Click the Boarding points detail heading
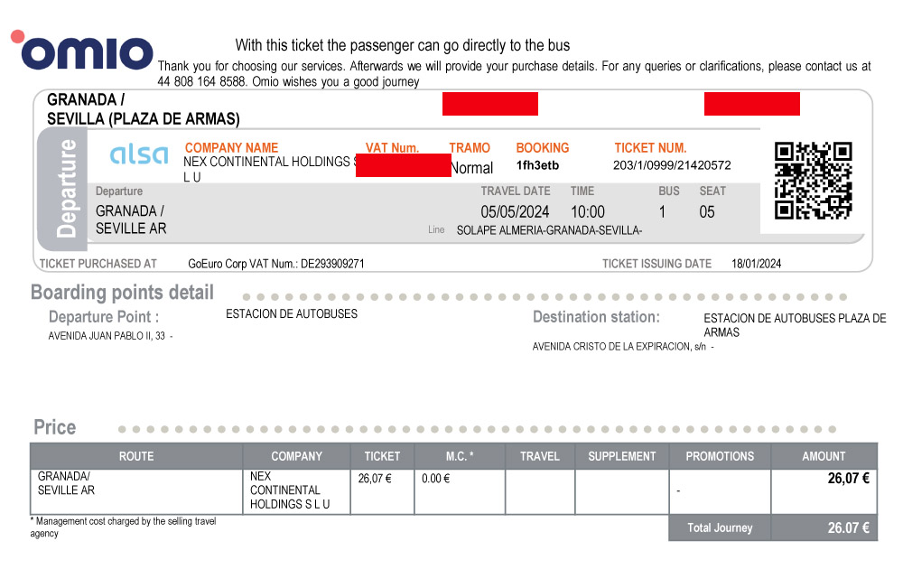 (122, 292)
